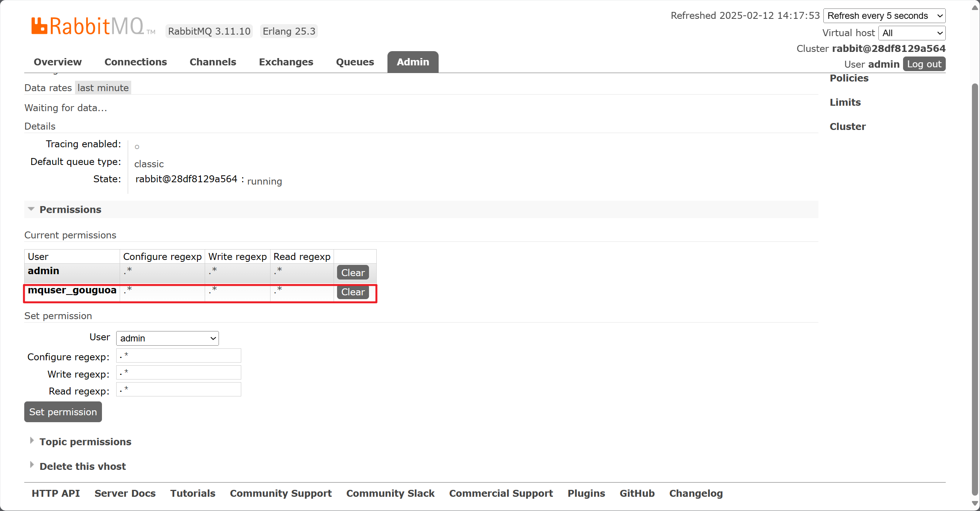Click the last minute data rates selector
The image size is (980, 511).
(x=103, y=88)
